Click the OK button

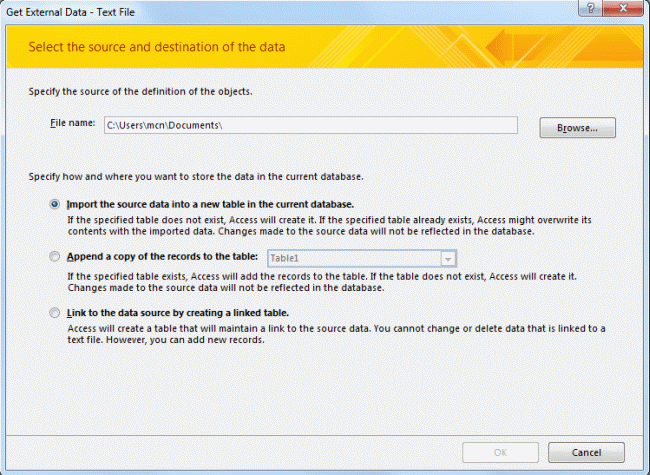(x=500, y=452)
